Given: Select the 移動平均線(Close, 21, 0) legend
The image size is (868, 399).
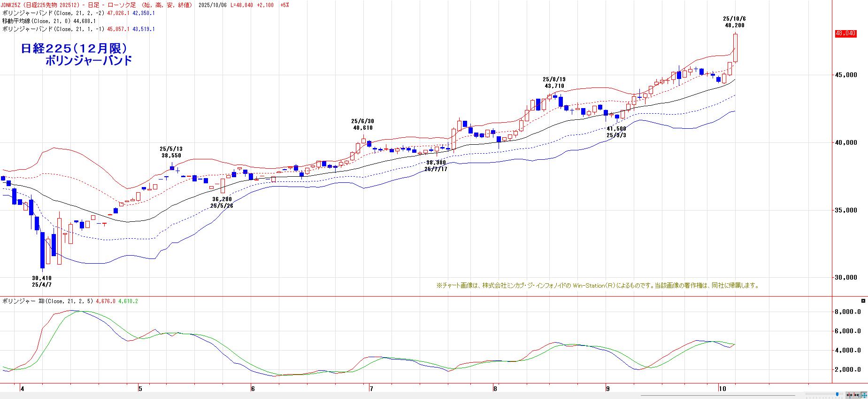Looking at the screenshot, I should 36,21.
